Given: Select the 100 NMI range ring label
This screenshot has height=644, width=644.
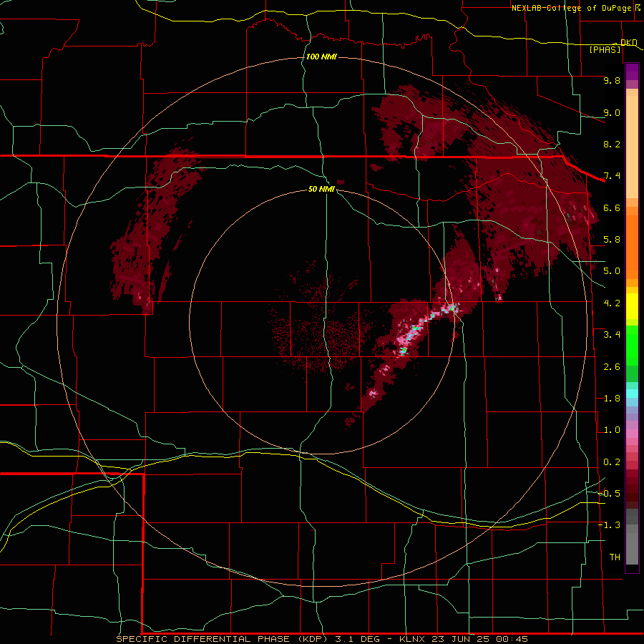Looking at the screenshot, I should pyautogui.click(x=321, y=57).
